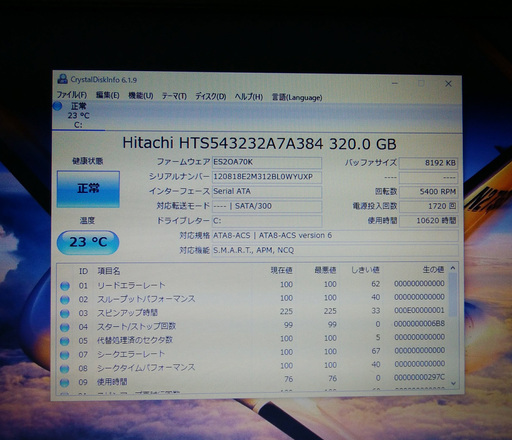The image size is (512, 440).
Task: Open the ヘルプ(H) menu
Action: [x=249, y=97]
